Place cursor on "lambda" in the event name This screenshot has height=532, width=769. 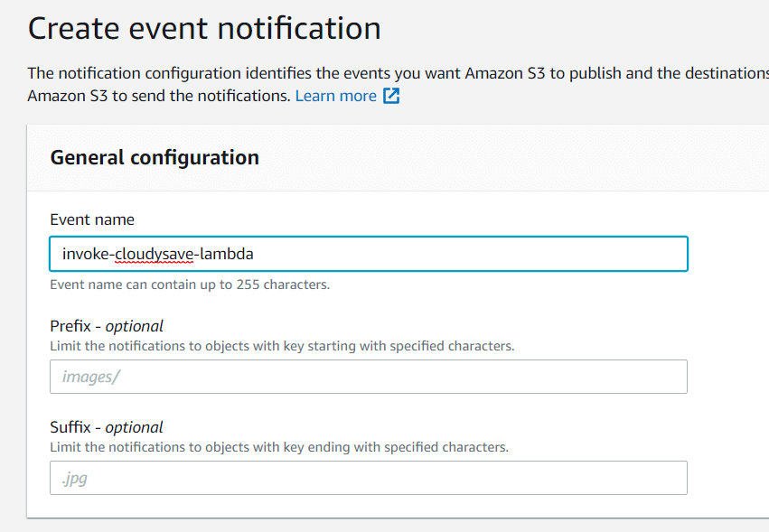tap(227, 254)
